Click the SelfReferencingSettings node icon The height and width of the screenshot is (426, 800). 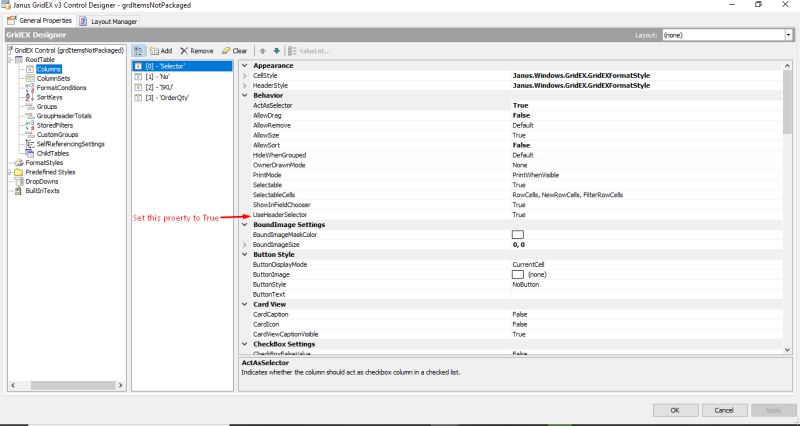[30, 144]
